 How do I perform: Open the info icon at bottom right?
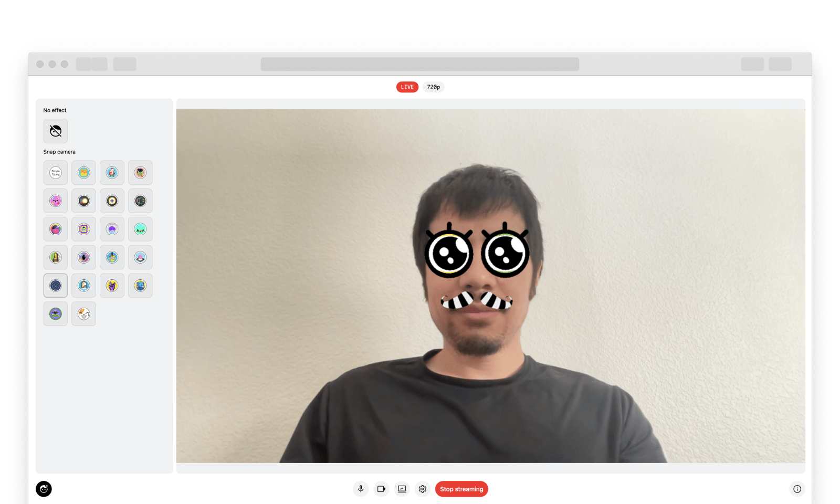tap(797, 489)
